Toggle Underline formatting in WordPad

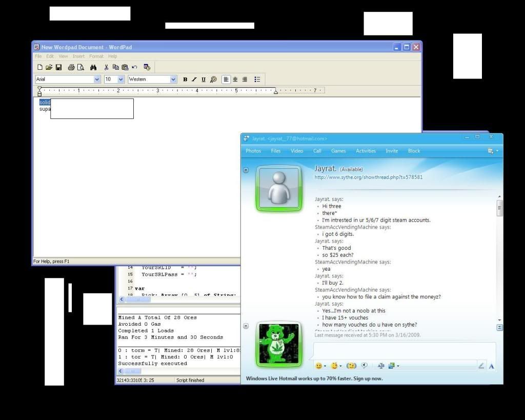coord(204,79)
